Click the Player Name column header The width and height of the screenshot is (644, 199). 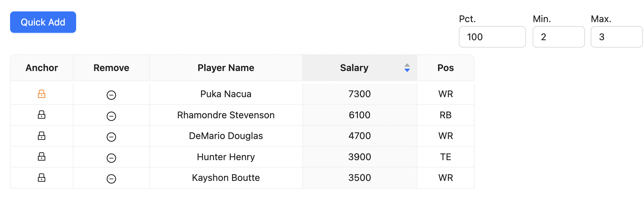[x=226, y=68]
